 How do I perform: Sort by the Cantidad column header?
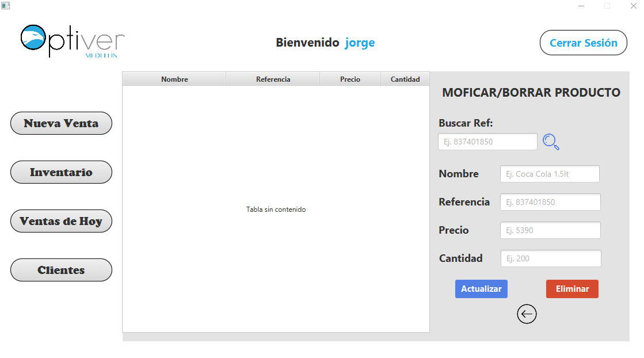[405, 79]
